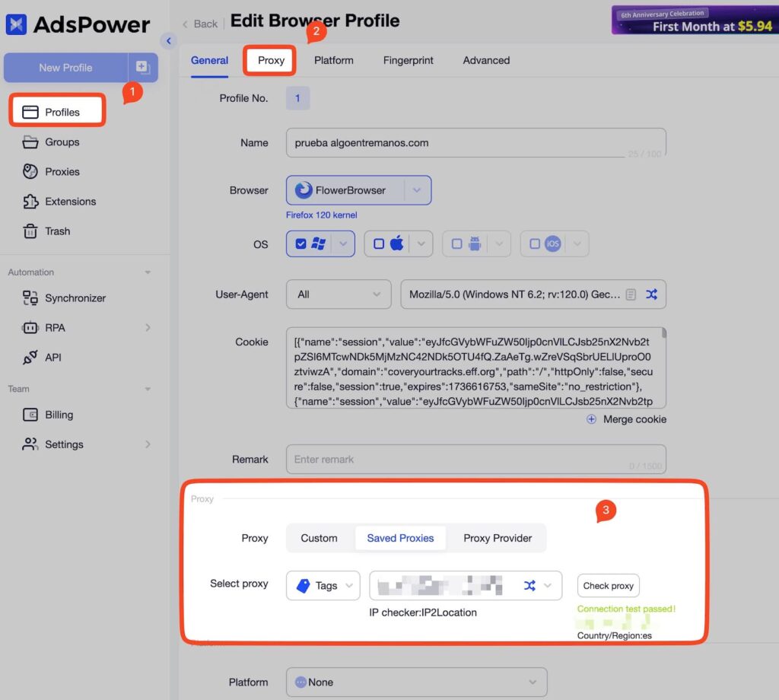Click the anniversary promotion banner
The height and width of the screenshot is (700, 779).
(x=695, y=20)
